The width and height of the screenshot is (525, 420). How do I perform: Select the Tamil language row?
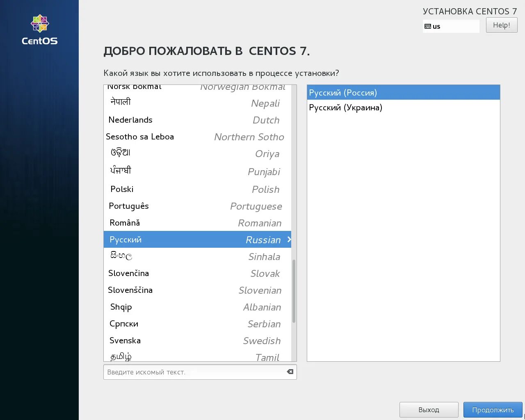point(197,355)
